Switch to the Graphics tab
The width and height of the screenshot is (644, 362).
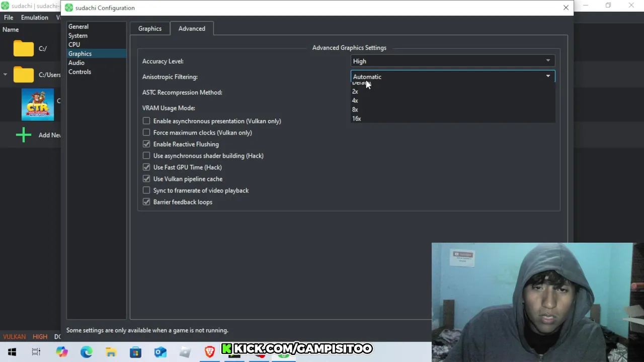coord(150,29)
